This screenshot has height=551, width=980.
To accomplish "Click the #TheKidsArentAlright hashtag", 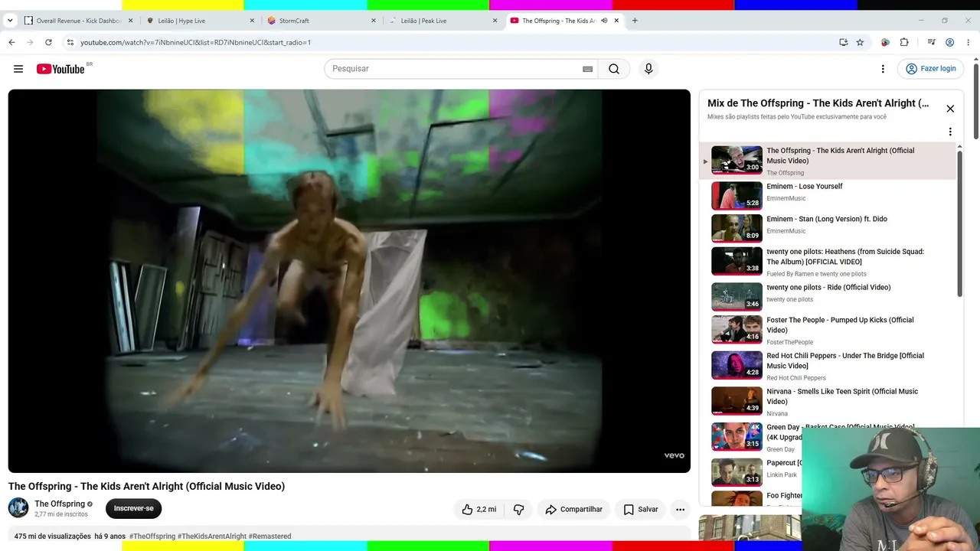I will (212, 536).
